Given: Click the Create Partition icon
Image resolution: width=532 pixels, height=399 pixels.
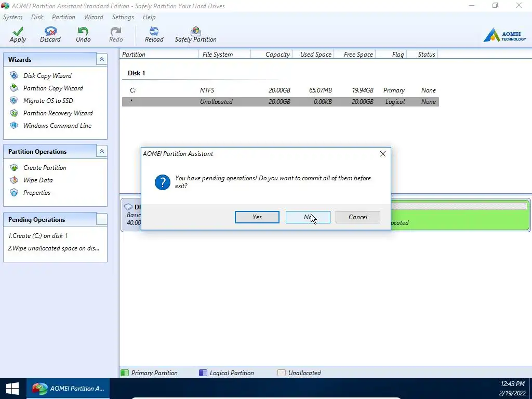Looking at the screenshot, I should coord(14,168).
